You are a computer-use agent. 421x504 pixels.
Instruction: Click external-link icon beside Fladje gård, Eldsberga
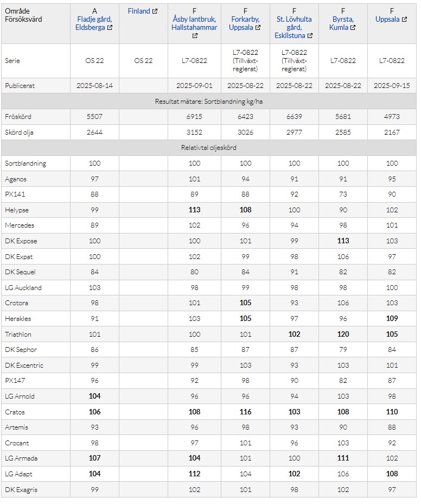tap(110, 28)
